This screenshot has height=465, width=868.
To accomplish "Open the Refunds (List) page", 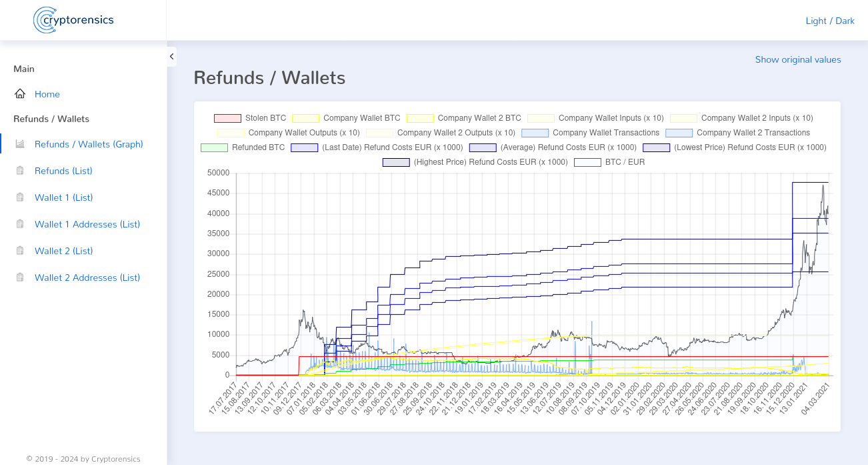I will pyautogui.click(x=63, y=171).
